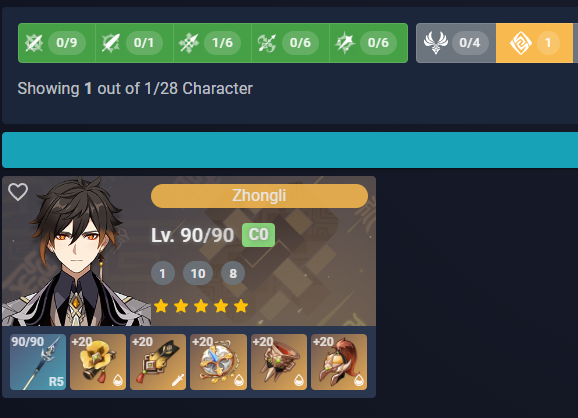Image resolution: width=578 pixels, height=418 pixels.
Task: Toggle the catalyst weapon filter 0/6
Action: click(290, 43)
